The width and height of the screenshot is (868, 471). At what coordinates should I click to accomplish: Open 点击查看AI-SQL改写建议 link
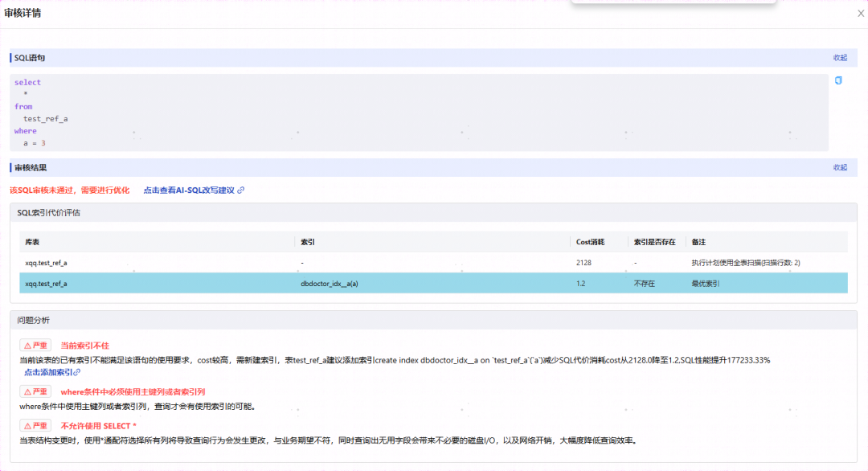[189, 190]
